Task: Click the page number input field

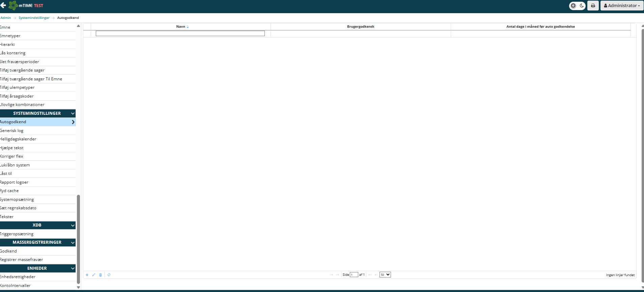Action: 354,275
